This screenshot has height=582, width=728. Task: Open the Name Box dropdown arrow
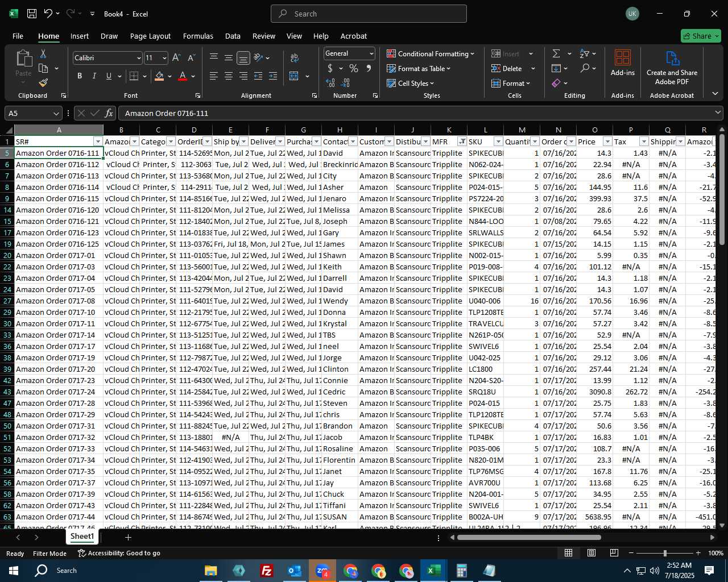coord(56,113)
